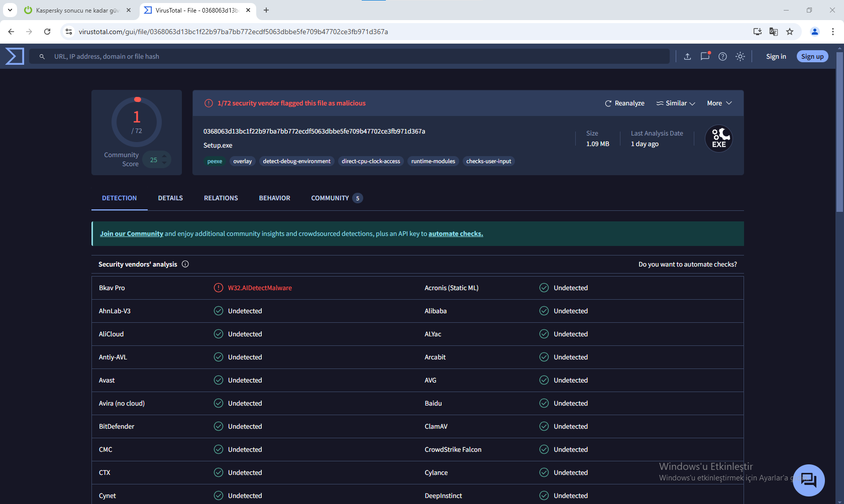844x504 pixels.
Task: Click the magnifier in the search bar
Action: (x=42, y=56)
